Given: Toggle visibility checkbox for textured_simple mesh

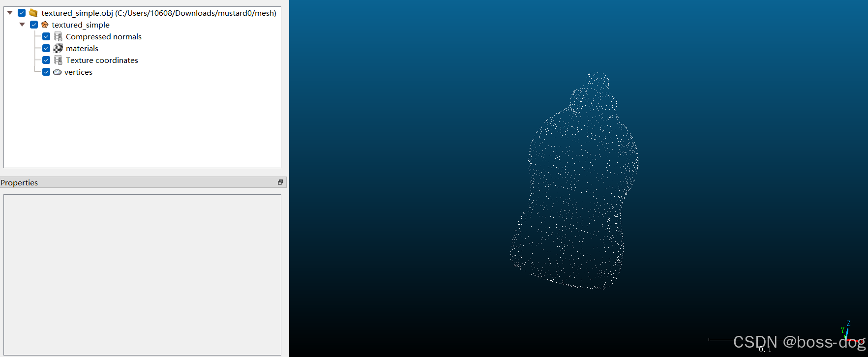Looking at the screenshot, I should [34, 25].
